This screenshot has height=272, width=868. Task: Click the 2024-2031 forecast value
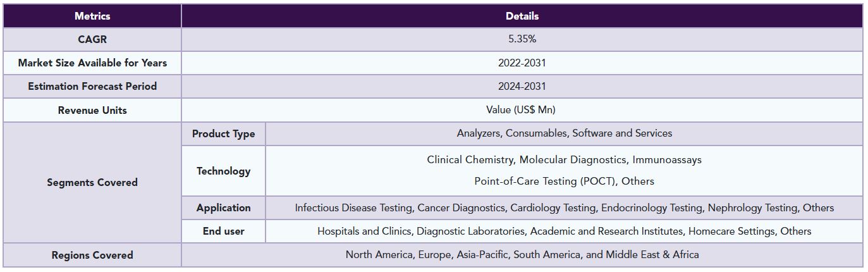tap(522, 86)
